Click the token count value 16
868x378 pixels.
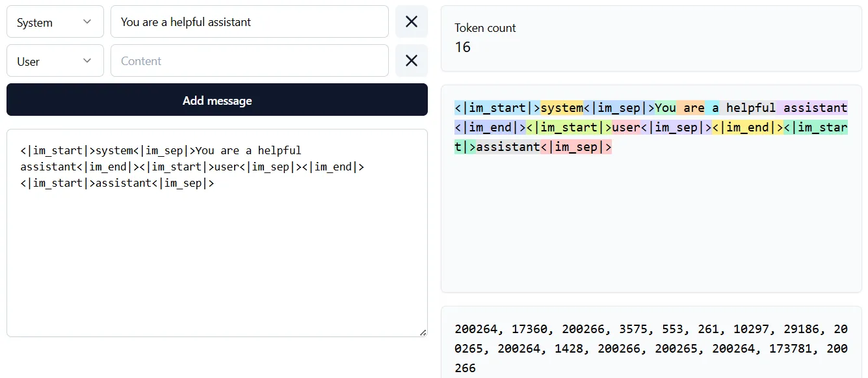coord(462,47)
